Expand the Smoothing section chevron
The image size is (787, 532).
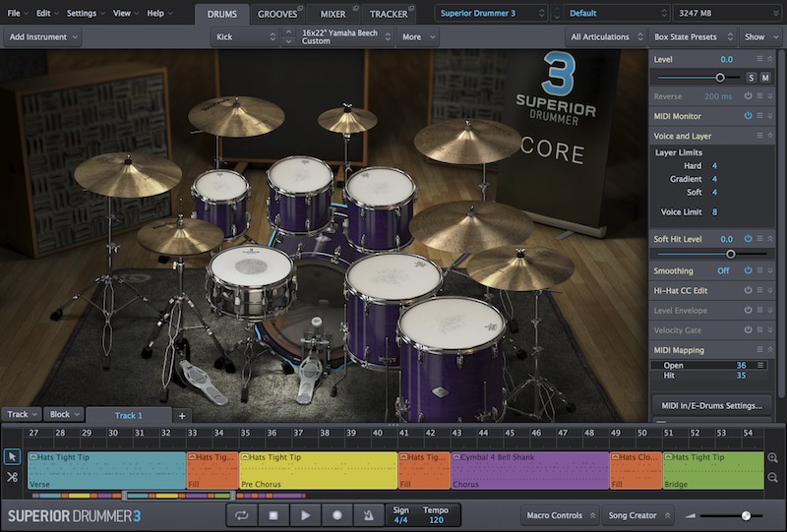click(x=770, y=270)
